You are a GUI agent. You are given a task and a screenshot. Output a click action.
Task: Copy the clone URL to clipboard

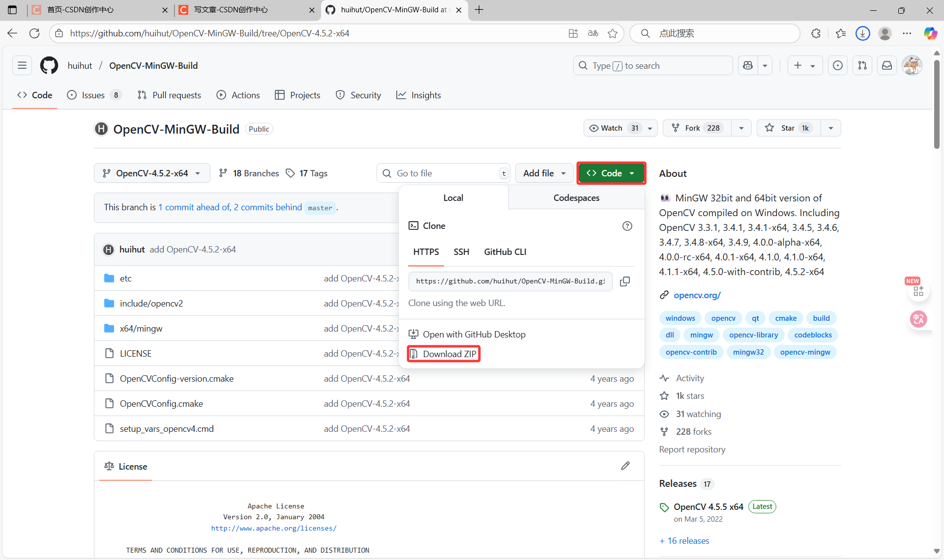coord(625,281)
